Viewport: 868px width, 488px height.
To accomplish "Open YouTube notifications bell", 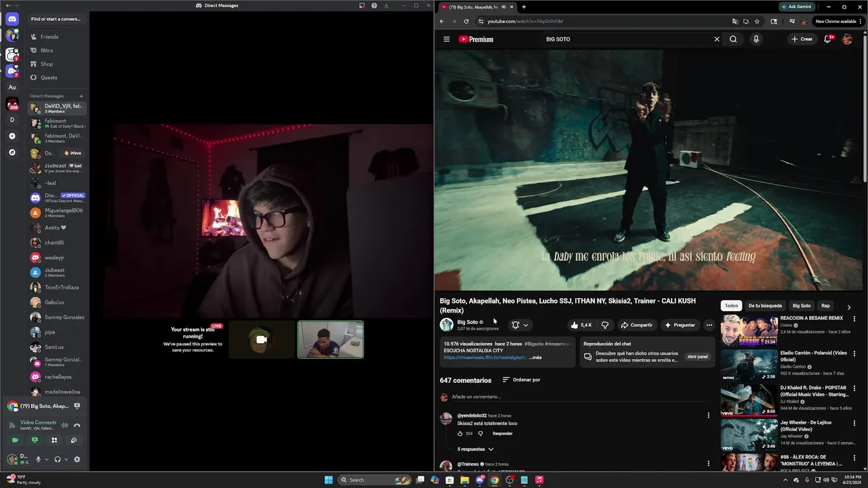I will (x=827, y=39).
